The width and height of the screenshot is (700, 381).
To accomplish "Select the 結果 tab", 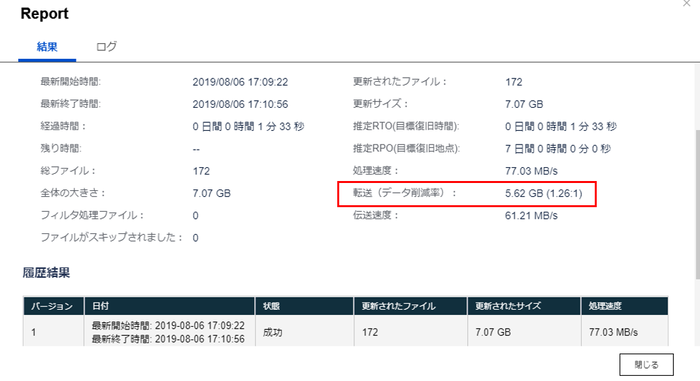I will click(x=47, y=46).
